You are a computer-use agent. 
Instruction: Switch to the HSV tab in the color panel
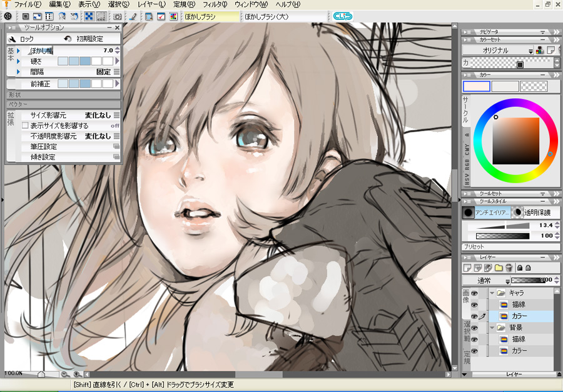pyautogui.click(x=467, y=179)
